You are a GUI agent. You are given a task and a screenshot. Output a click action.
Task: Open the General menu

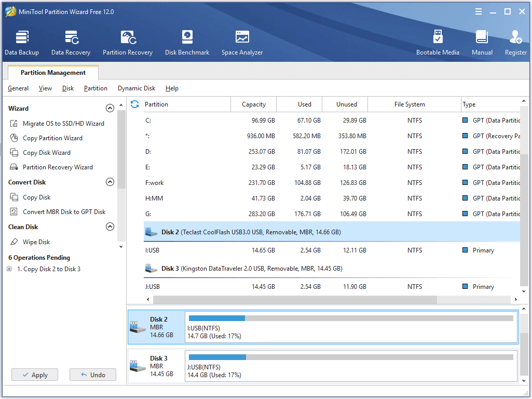(x=18, y=88)
